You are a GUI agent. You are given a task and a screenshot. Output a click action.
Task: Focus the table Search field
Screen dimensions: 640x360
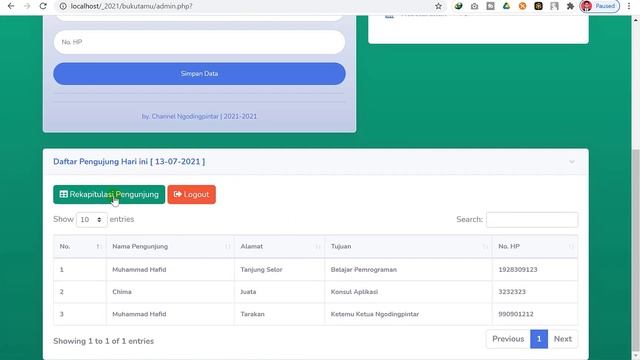tap(532, 220)
